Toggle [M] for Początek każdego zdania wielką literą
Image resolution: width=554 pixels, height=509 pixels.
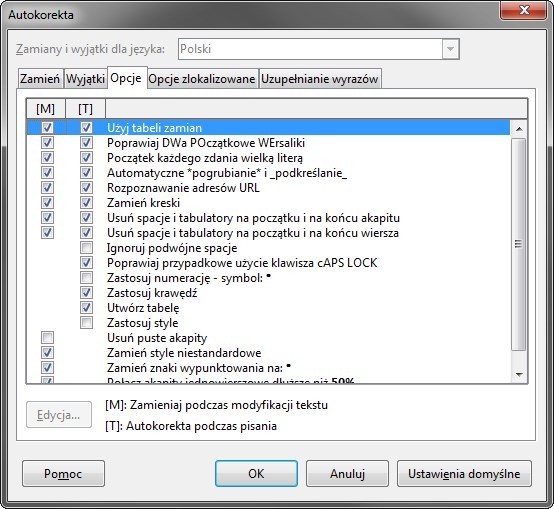47,158
